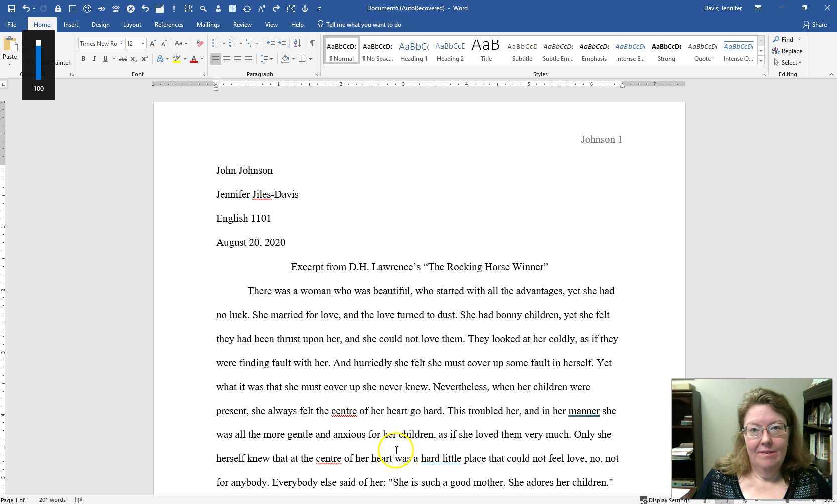Toggle superscript formatting

(144, 59)
